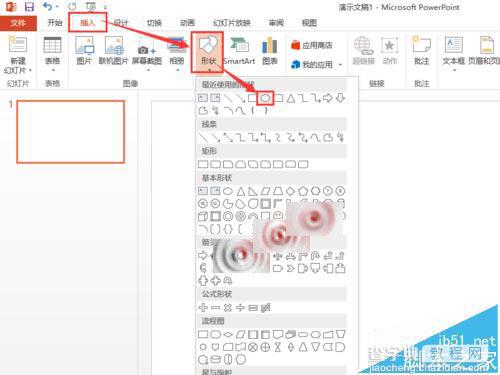Select oval in 基本形状 section
This screenshot has height=375, width=500.
pos(228,191)
